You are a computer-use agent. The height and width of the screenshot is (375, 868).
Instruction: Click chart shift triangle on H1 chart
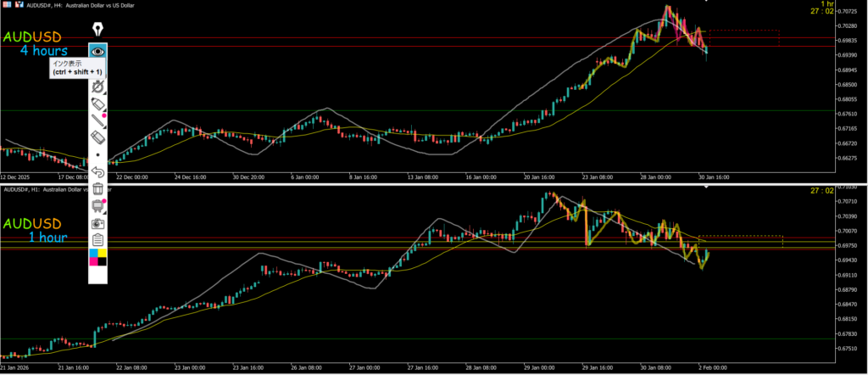click(x=706, y=186)
